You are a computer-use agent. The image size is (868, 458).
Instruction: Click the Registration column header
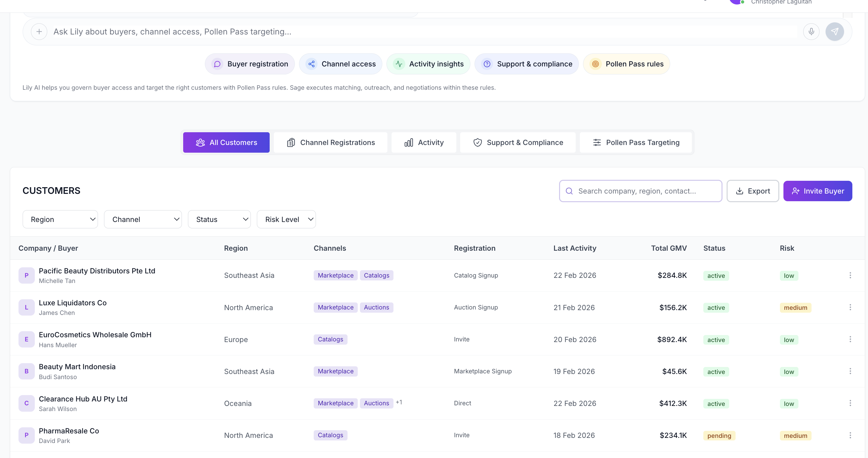[475, 248]
